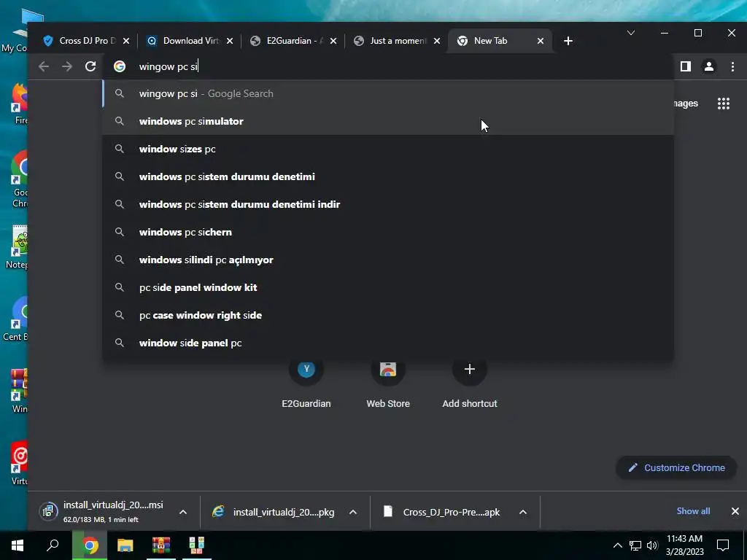This screenshot has height=560, width=747.
Task: Show hidden system tray icons
Action: click(617, 545)
